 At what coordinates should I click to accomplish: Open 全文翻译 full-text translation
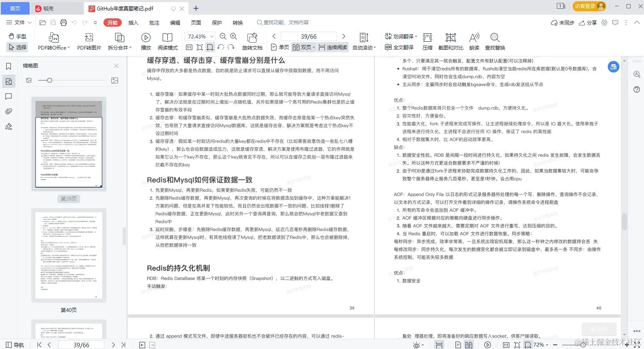[x=399, y=47]
